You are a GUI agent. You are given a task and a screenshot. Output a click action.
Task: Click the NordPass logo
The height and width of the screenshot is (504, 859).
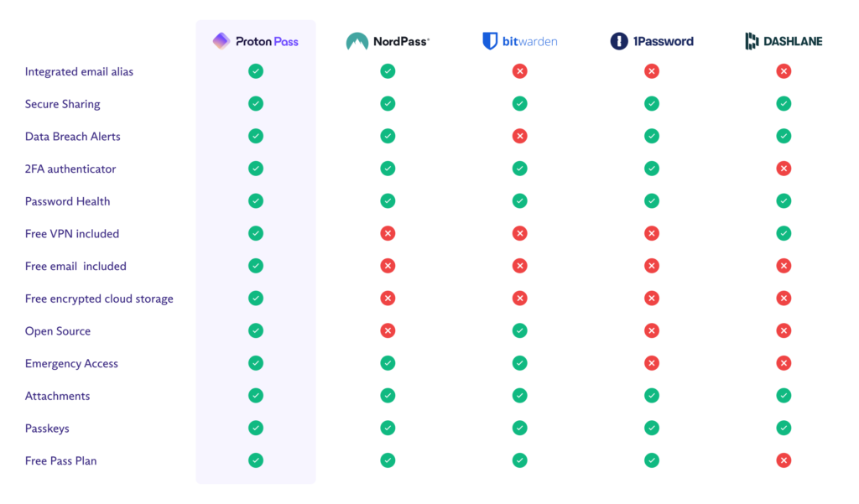[x=388, y=41]
